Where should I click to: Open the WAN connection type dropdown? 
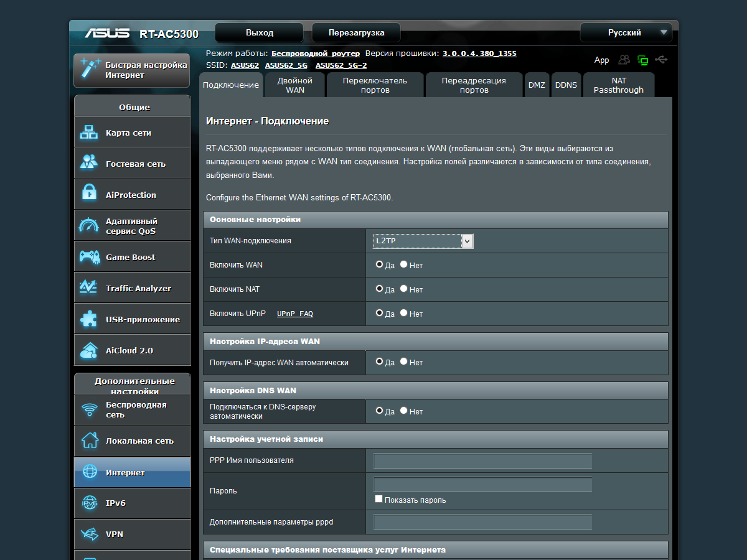pyautogui.click(x=423, y=241)
